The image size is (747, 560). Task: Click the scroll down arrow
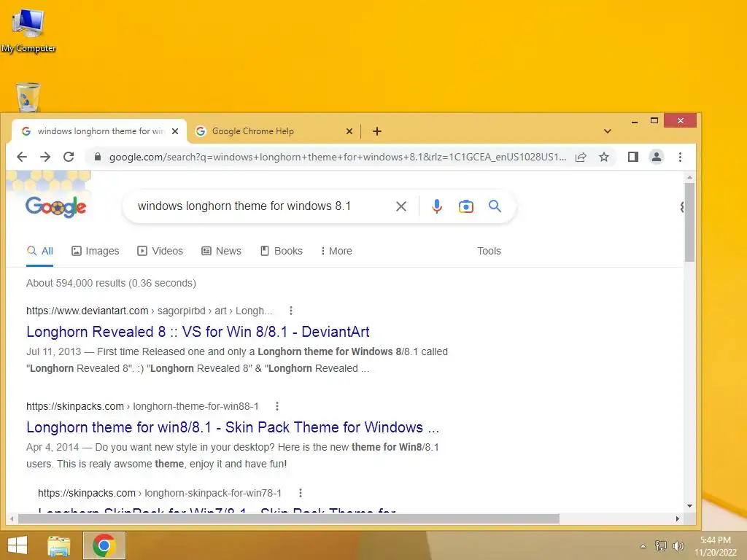(x=689, y=506)
